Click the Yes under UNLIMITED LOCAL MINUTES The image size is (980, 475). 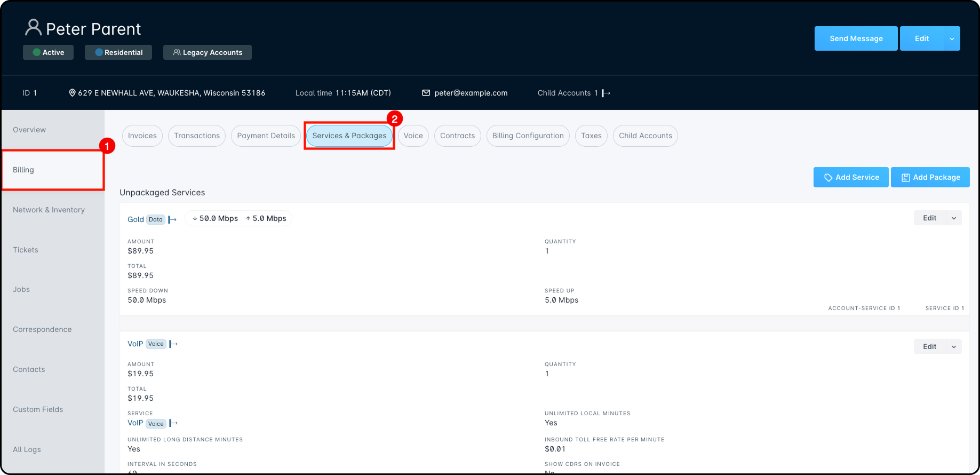point(551,423)
